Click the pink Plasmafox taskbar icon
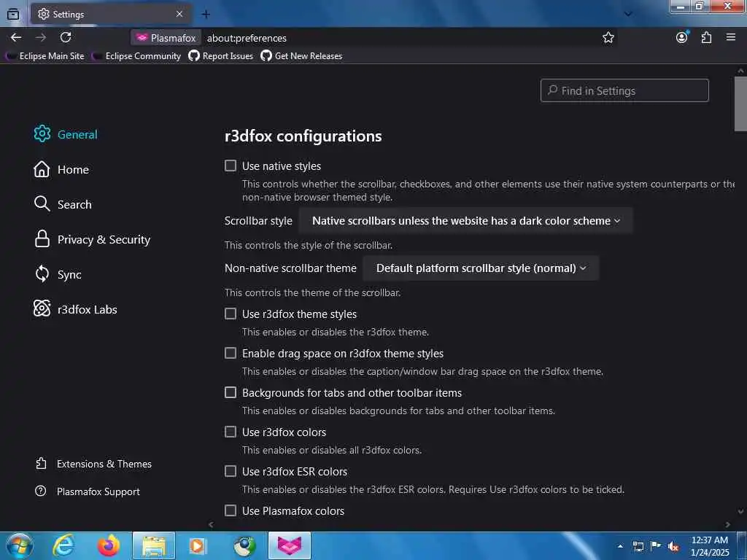747x560 pixels. [x=290, y=545]
